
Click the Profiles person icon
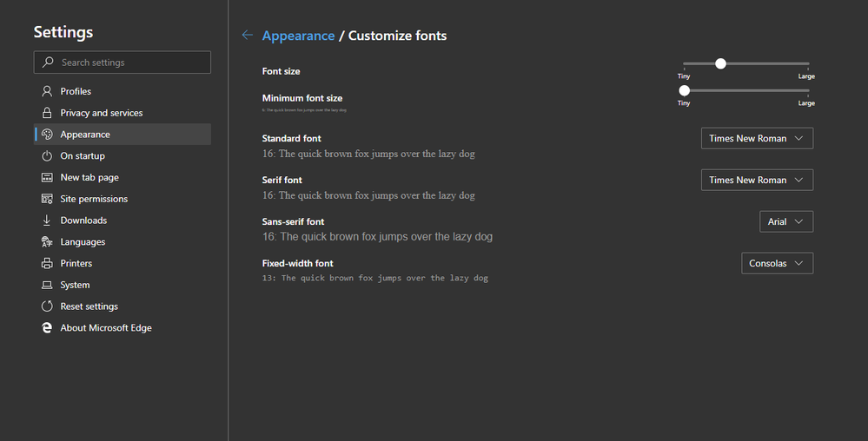(47, 91)
